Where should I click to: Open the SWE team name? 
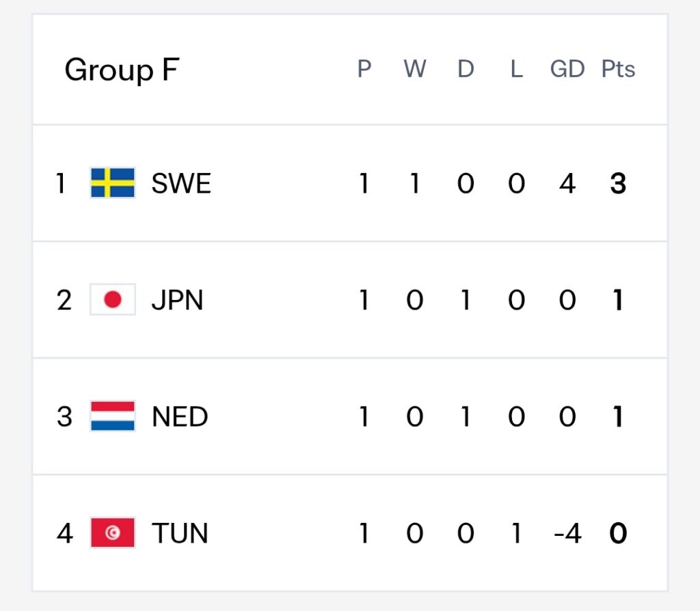click(181, 183)
